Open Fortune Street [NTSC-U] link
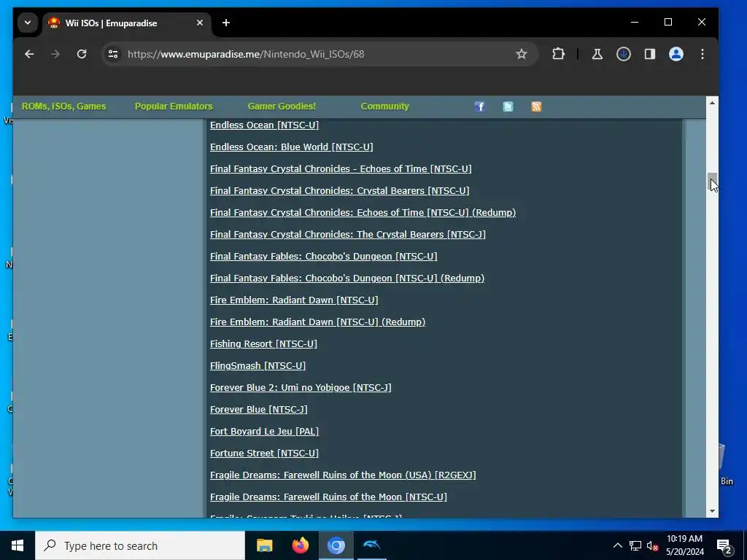 tap(264, 454)
